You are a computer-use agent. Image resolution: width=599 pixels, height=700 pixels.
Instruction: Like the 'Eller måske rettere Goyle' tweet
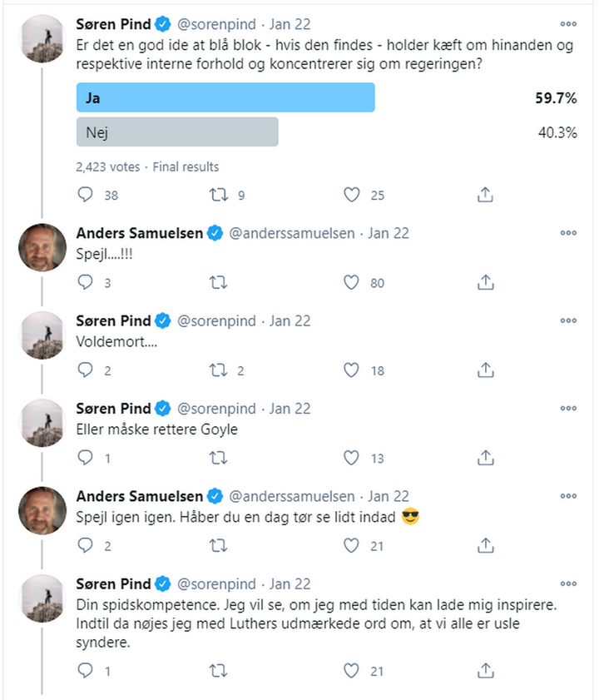[352, 458]
